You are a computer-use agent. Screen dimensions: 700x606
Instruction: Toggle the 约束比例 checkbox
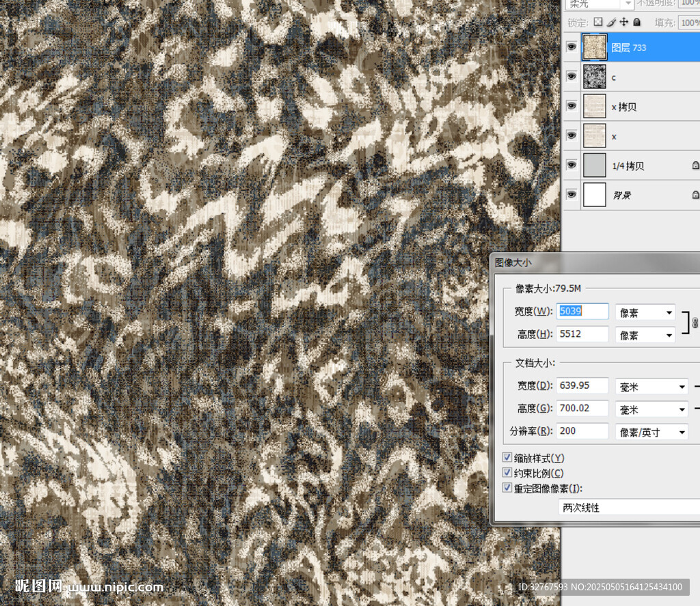point(507,473)
